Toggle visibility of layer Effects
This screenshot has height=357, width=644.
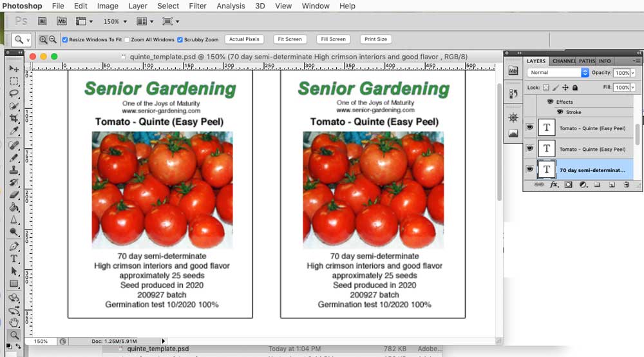(551, 101)
